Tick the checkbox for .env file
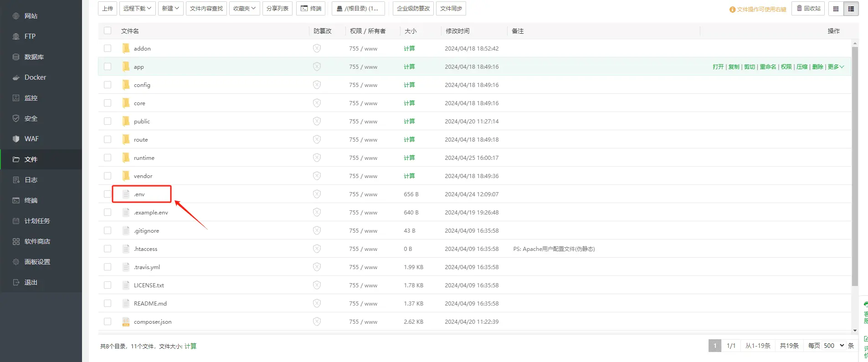This screenshot has width=868, height=362. (x=108, y=194)
